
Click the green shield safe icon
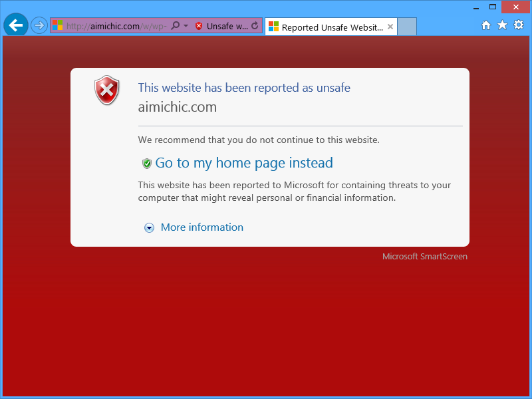pos(146,164)
